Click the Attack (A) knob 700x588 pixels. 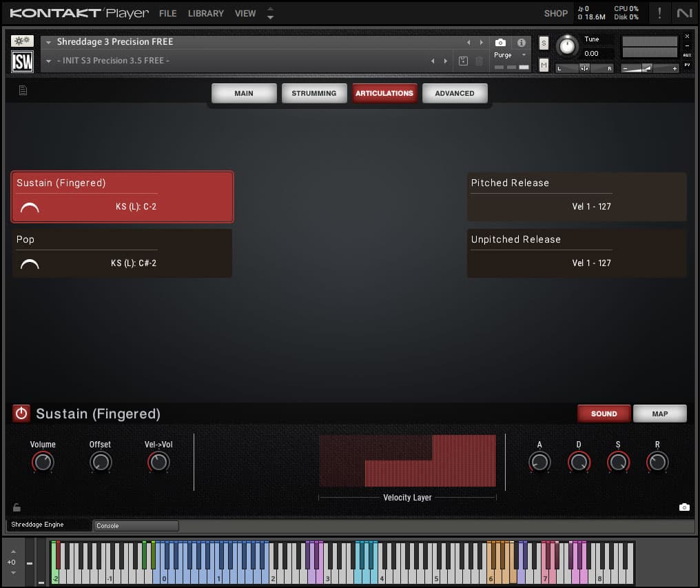coord(539,462)
